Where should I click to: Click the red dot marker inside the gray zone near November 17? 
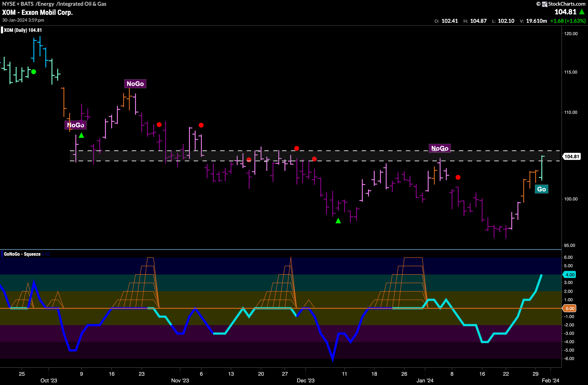(x=249, y=160)
